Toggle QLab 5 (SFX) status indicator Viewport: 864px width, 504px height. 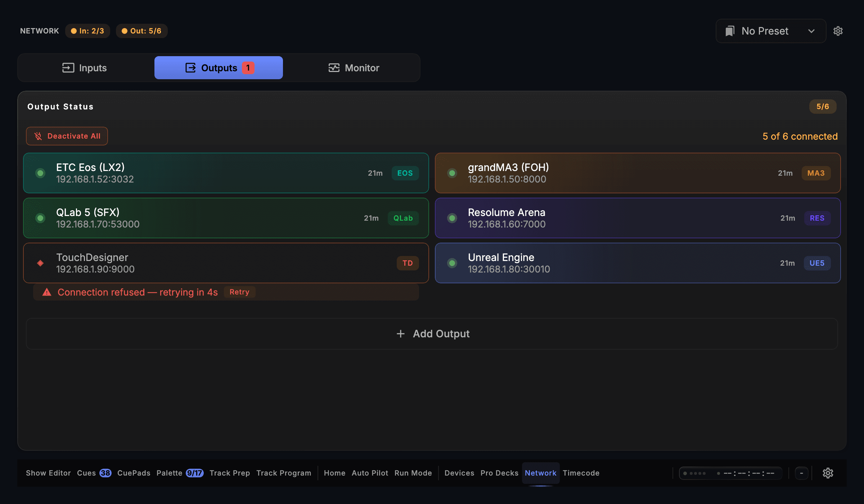click(x=40, y=218)
